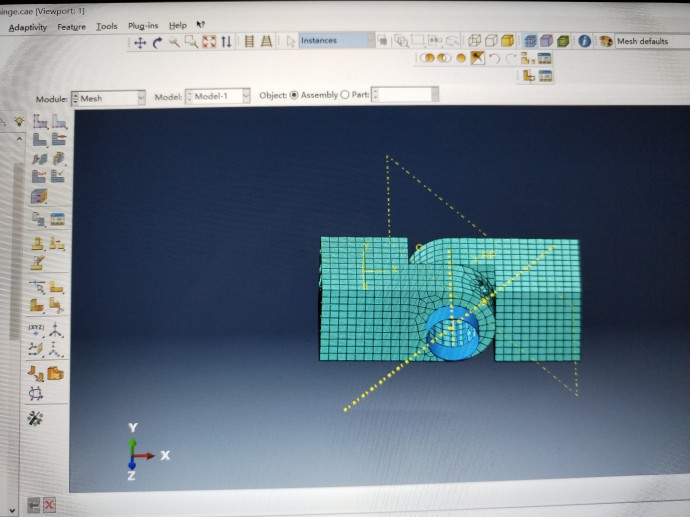Click the highlighted orange selection tool icon
This screenshot has height=517, width=690.
477,58
